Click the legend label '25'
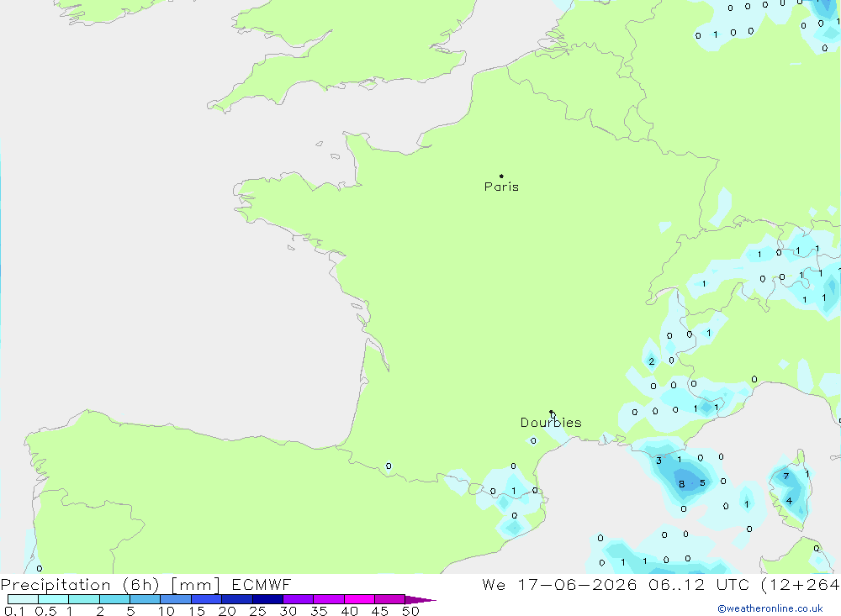 [257, 611]
